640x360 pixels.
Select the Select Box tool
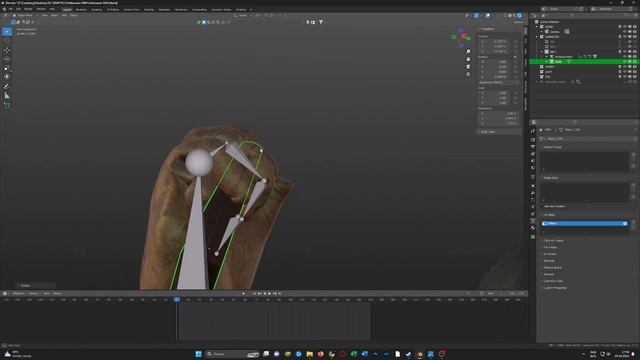7,31
